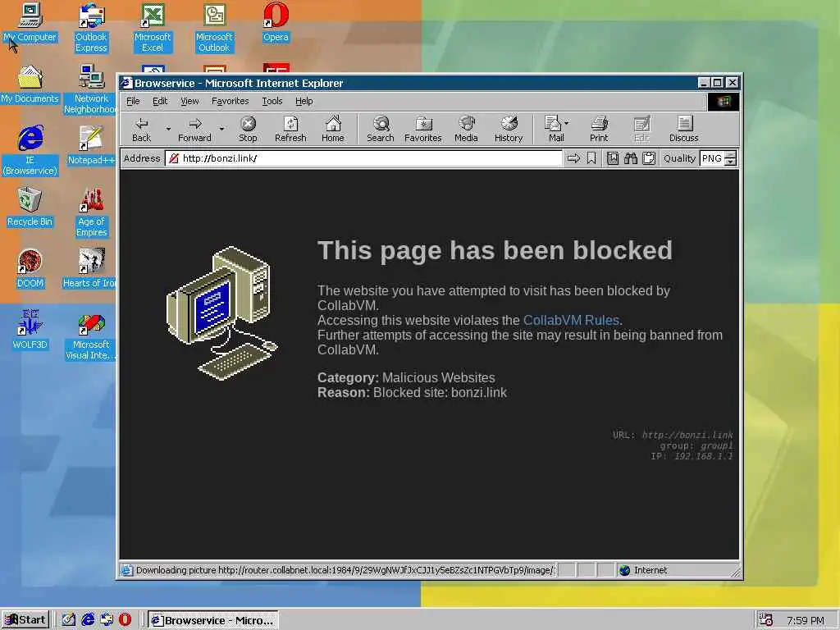Click the bookmark ribbon icon beside Go arrow
Viewport: 840px width, 630px height.
coord(591,158)
